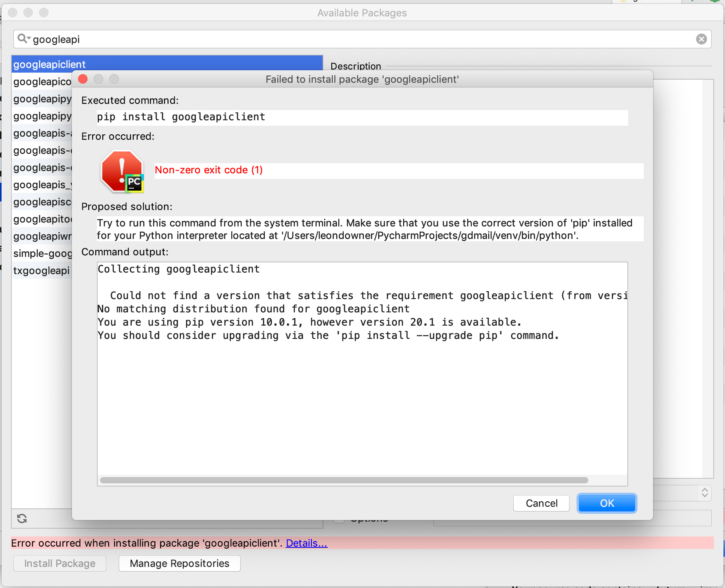Select the simple-goog… package row
The height and width of the screenshot is (588, 725).
[42, 253]
